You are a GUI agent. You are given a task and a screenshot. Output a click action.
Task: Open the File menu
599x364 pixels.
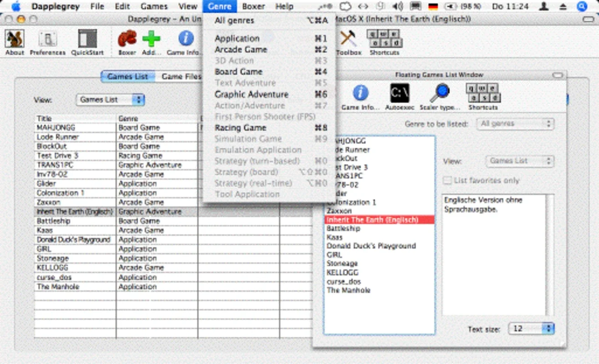pyautogui.click(x=97, y=6)
